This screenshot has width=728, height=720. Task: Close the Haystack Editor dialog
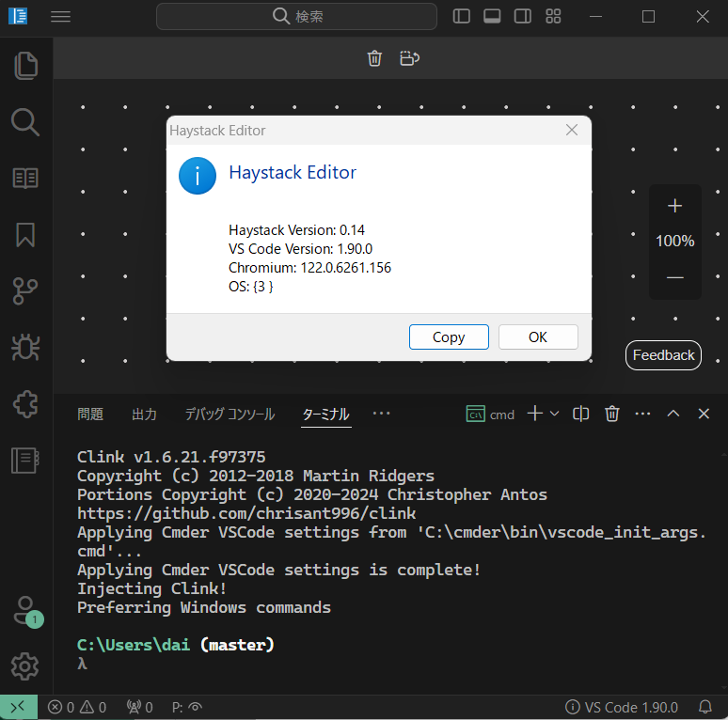click(x=572, y=130)
